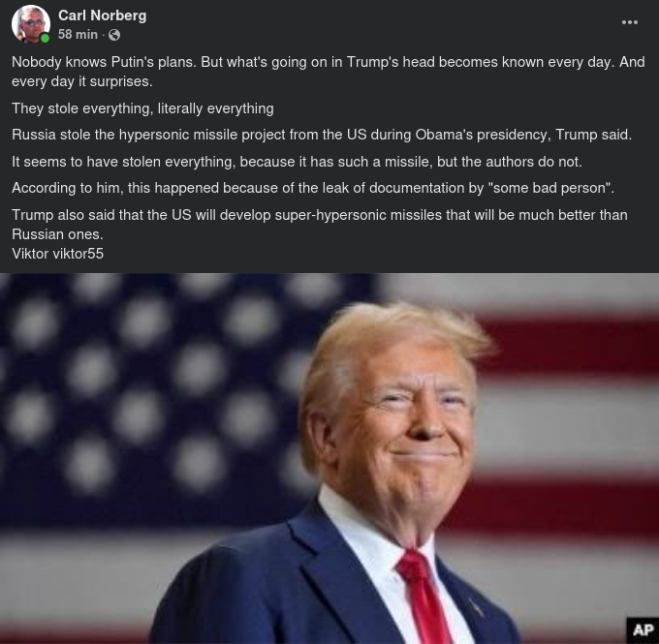Screen dimensions: 659x644
Task: Click the AP watermark logo on photo
Action: (643, 630)
